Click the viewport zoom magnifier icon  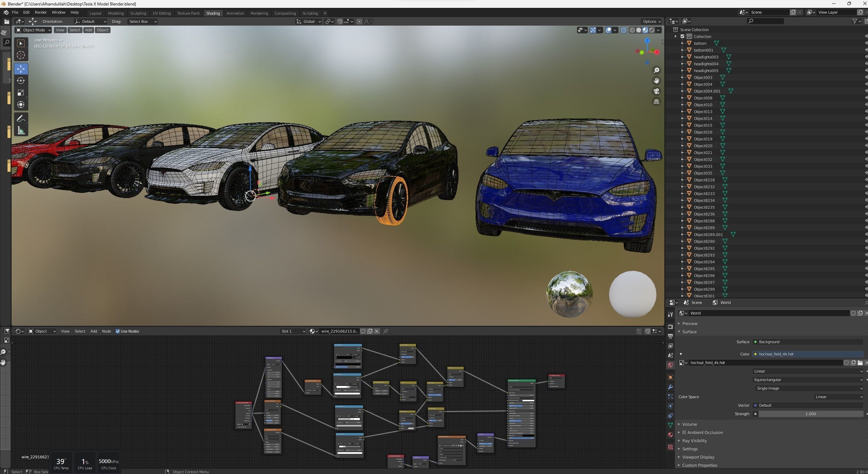656,70
